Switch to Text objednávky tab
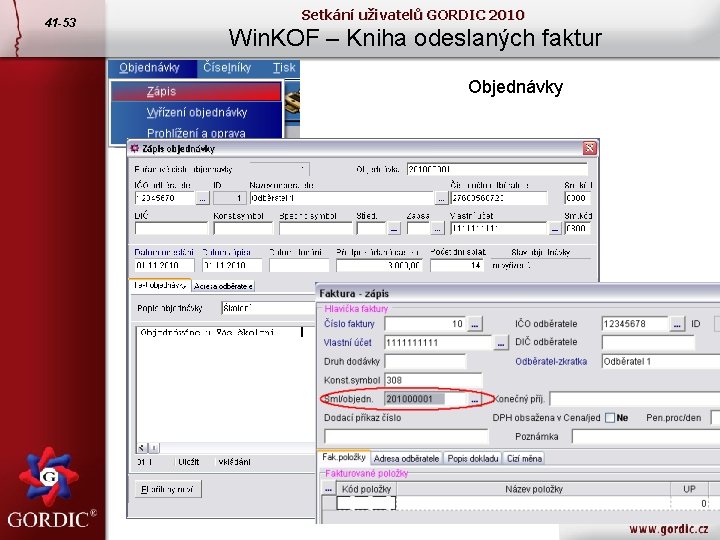Screen dimensions: 720x540 [x=160, y=286]
